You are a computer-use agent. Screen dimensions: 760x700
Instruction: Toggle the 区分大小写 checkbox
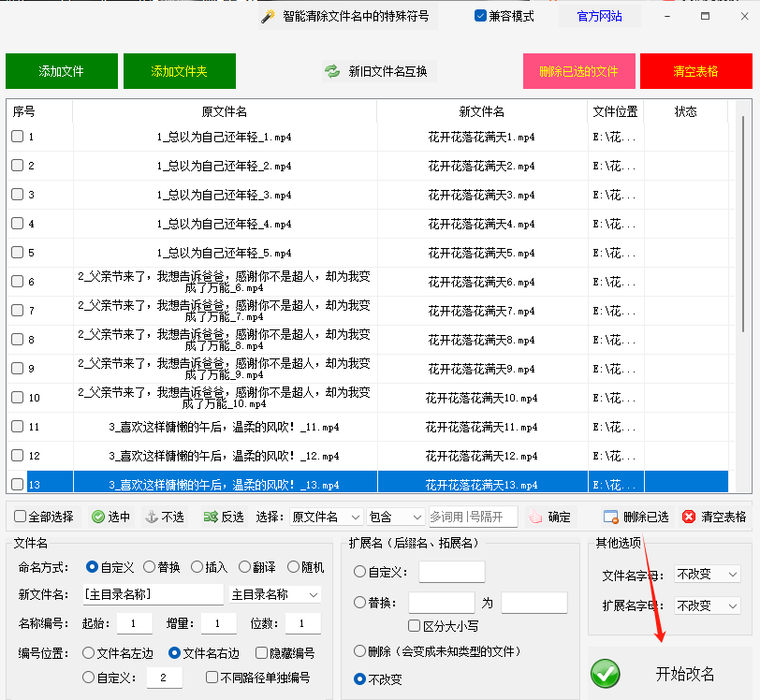point(414,626)
